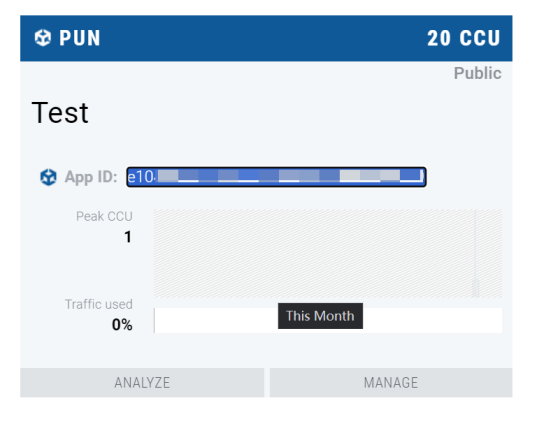The width and height of the screenshot is (560, 427).
Task: Click the 0% traffic value
Action: 122,325
